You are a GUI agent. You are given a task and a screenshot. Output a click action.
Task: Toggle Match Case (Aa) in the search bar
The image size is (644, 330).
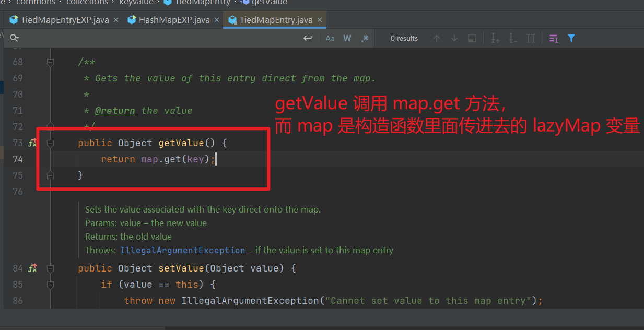pos(330,38)
